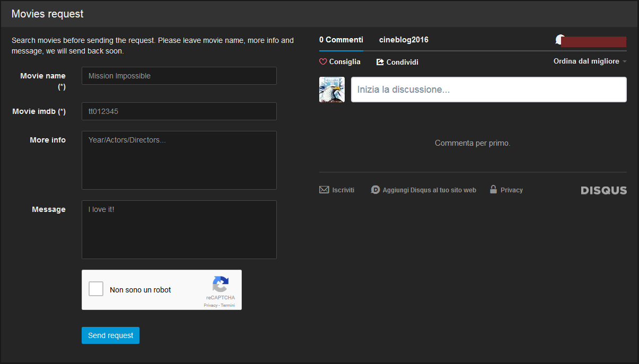Click into the More info textarea
This screenshot has height=364, width=639.
pos(179,160)
